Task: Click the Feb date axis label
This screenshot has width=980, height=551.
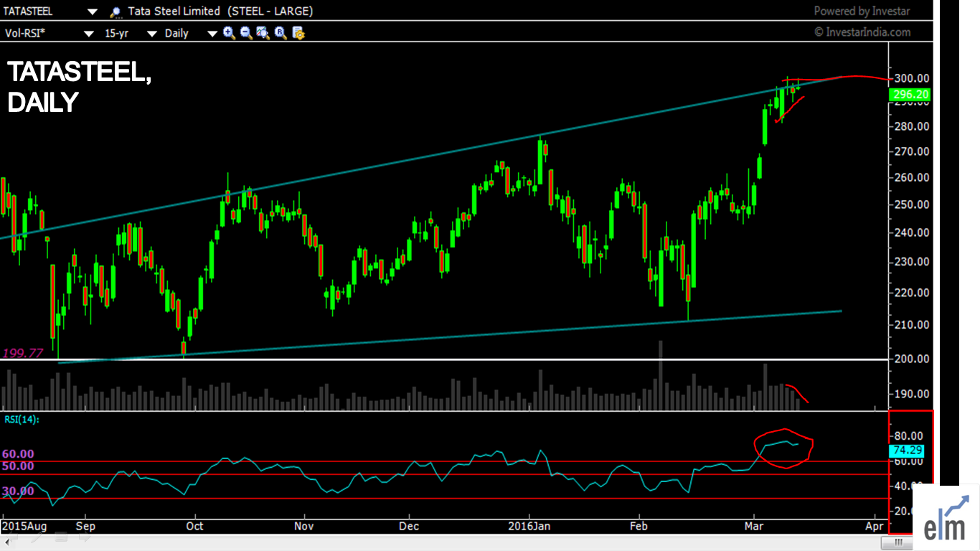Action: point(639,526)
